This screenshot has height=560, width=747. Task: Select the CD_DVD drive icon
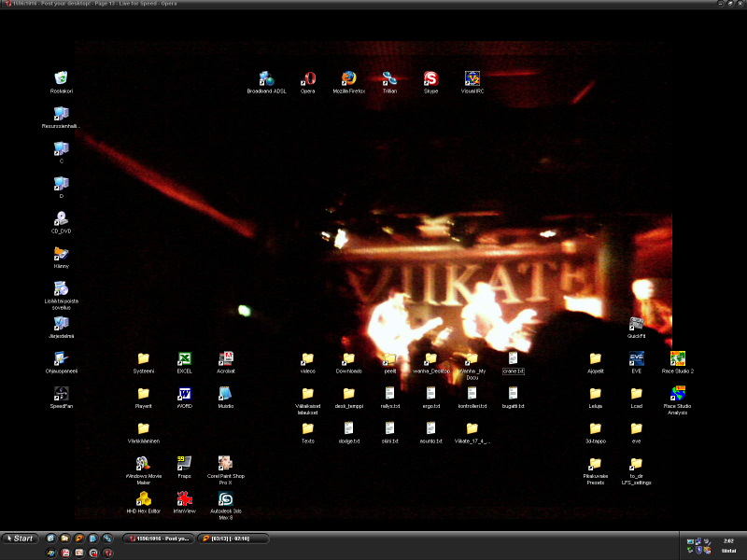tap(61, 222)
